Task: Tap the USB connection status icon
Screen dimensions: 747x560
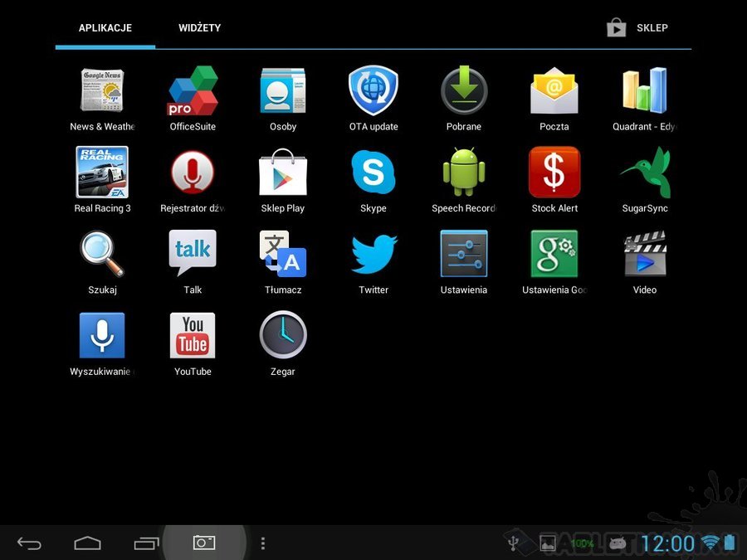Action: click(513, 543)
